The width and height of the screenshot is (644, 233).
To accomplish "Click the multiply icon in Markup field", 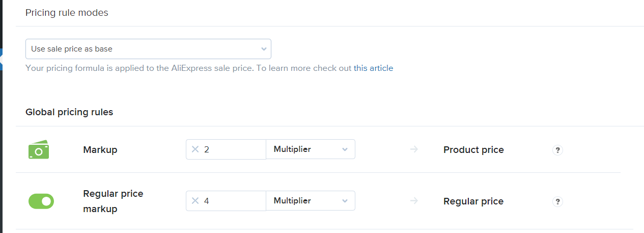I will [195, 149].
